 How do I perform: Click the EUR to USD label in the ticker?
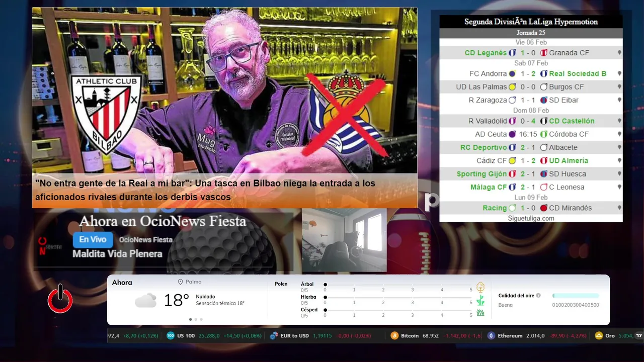tap(294, 336)
